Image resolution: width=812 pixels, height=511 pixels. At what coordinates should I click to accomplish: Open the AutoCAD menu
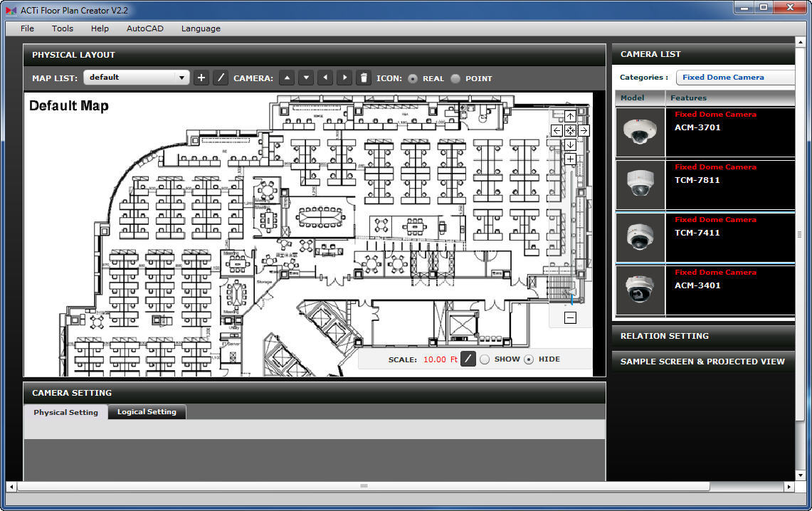pos(145,28)
